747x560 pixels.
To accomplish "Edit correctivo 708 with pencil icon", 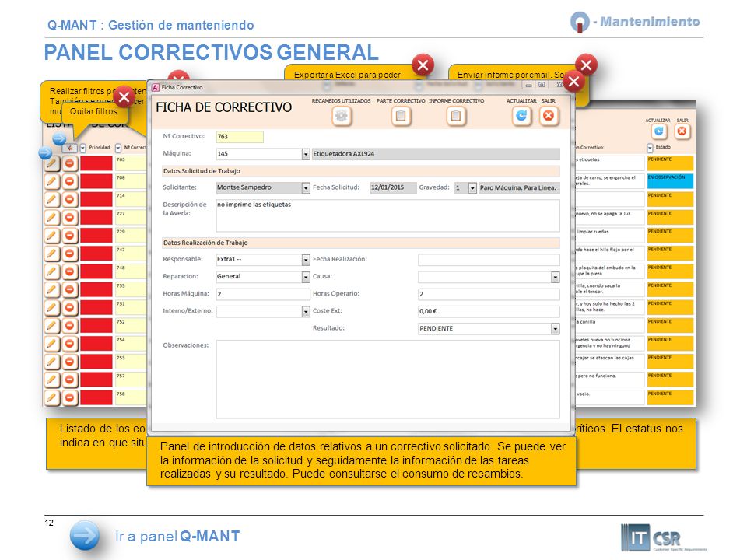I will point(52,181).
